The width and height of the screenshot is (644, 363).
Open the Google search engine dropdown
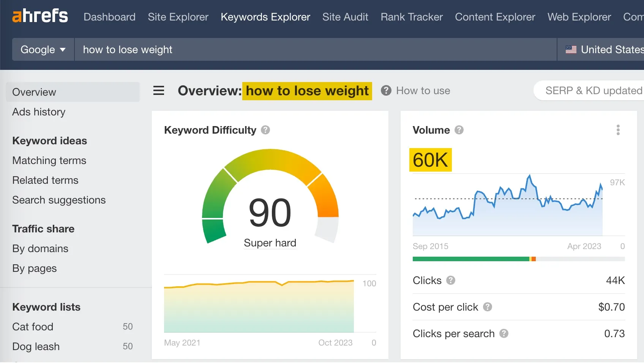[43, 50]
